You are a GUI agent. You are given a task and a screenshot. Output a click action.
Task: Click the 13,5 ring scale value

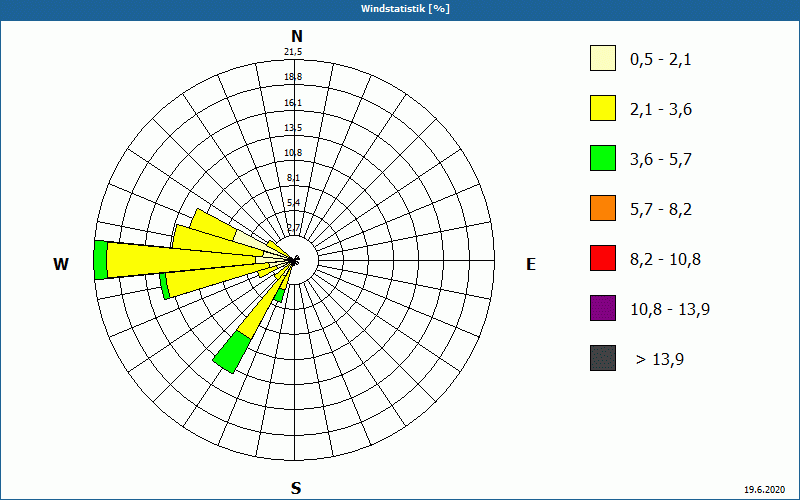click(293, 128)
